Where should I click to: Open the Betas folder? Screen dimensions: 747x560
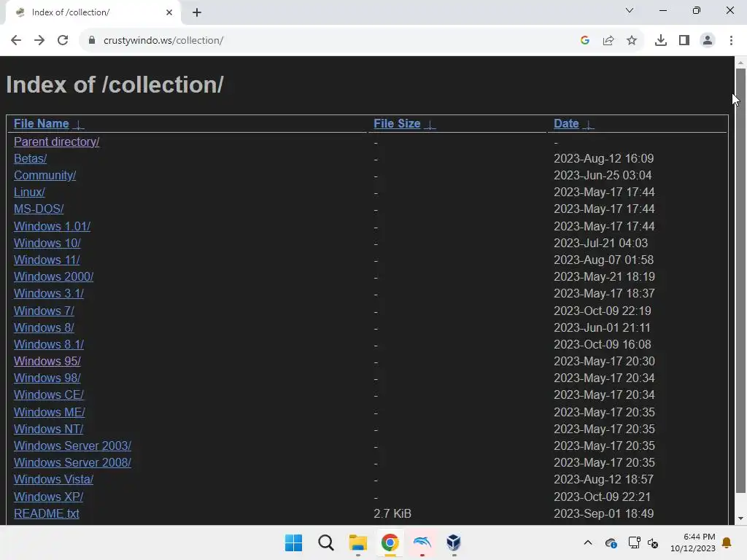pyautogui.click(x=31, y=158)
